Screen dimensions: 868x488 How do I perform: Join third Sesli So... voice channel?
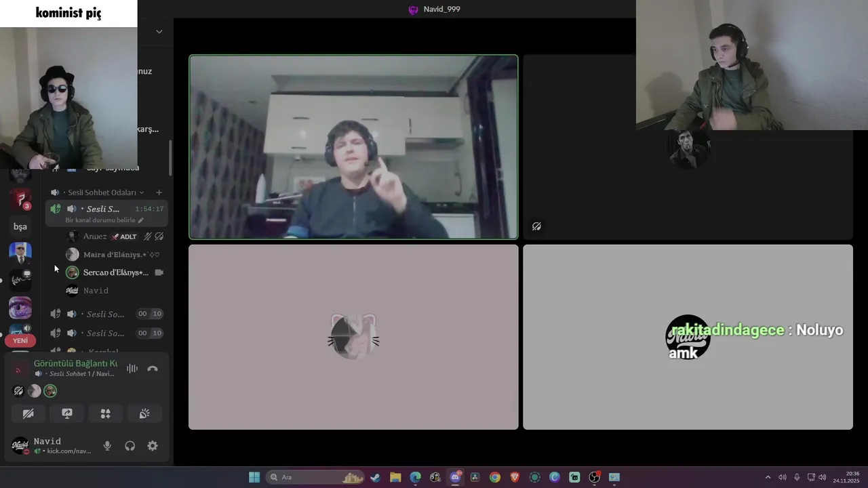click(x=106, y=333)
